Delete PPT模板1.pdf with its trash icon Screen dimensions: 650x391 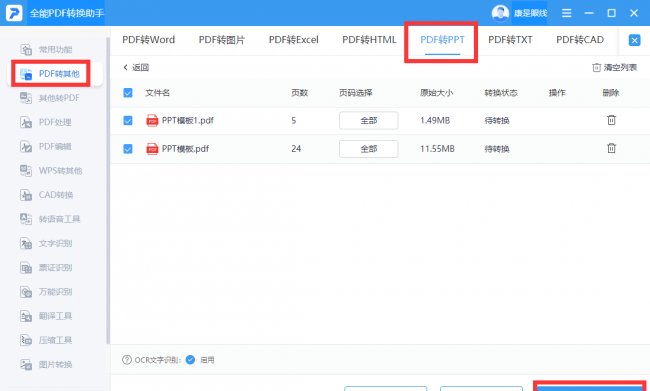pos(611,120)
